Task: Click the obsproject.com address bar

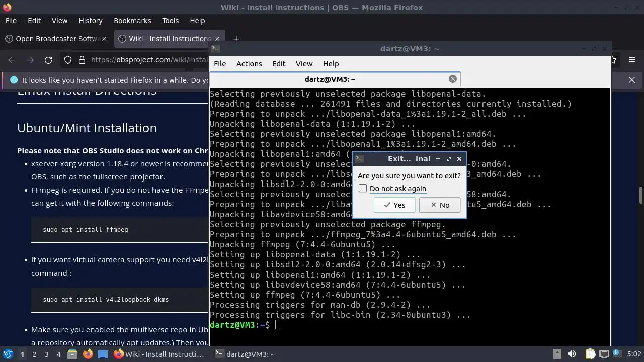Action: (149, 60)
